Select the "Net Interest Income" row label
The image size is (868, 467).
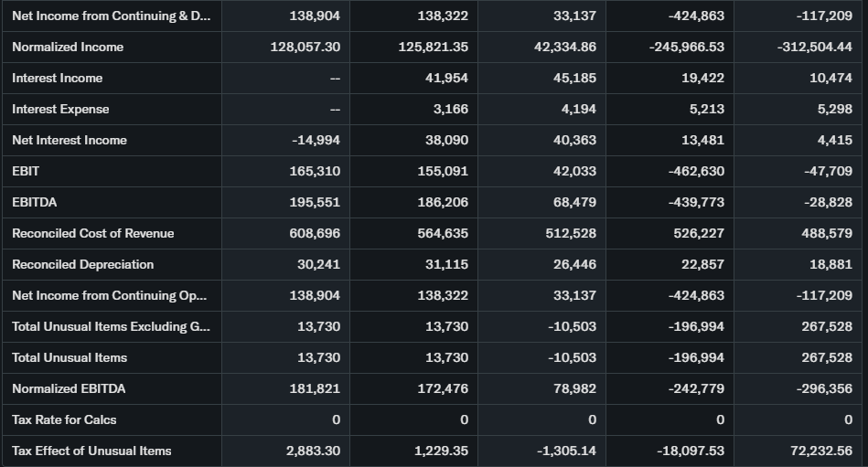(x=70, y=140)
